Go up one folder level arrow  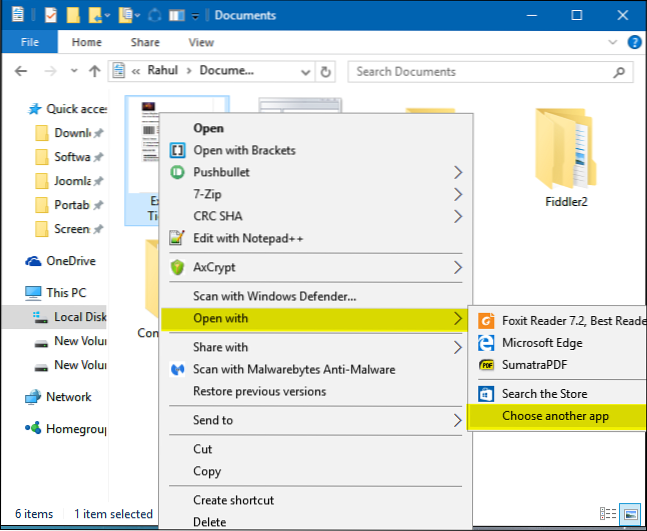[x=95, y=72]
